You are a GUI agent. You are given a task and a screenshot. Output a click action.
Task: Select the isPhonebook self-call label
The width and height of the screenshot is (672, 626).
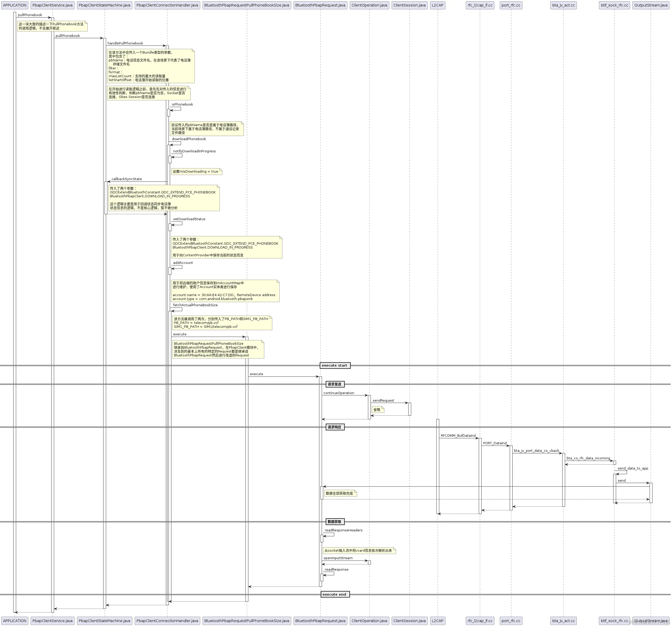coord(182,105)
